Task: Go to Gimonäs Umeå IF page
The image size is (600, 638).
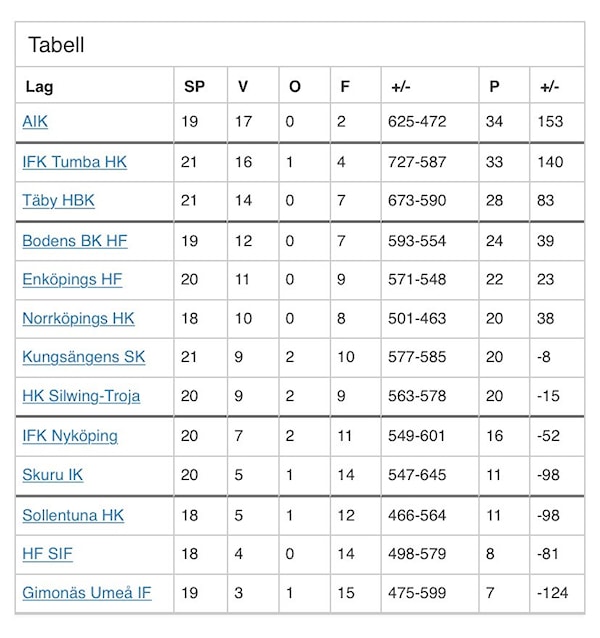Action: pos(87,593)
